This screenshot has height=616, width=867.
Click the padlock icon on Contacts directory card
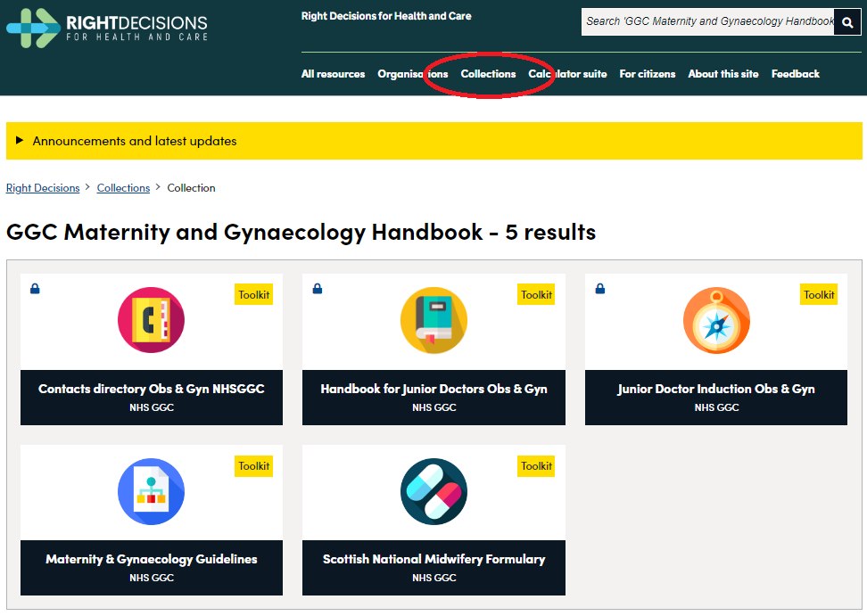tap(35, 289)
